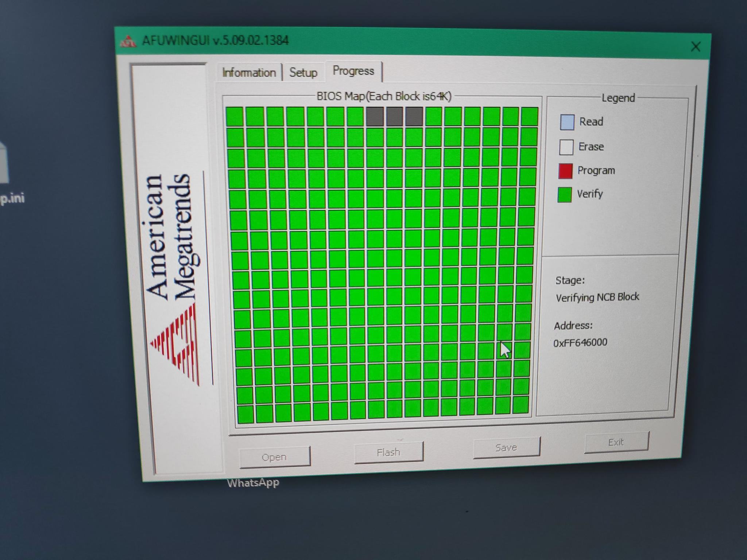The image size is (747, 560).
Task: Click the green Verify legend swatch
Action: 565,194
